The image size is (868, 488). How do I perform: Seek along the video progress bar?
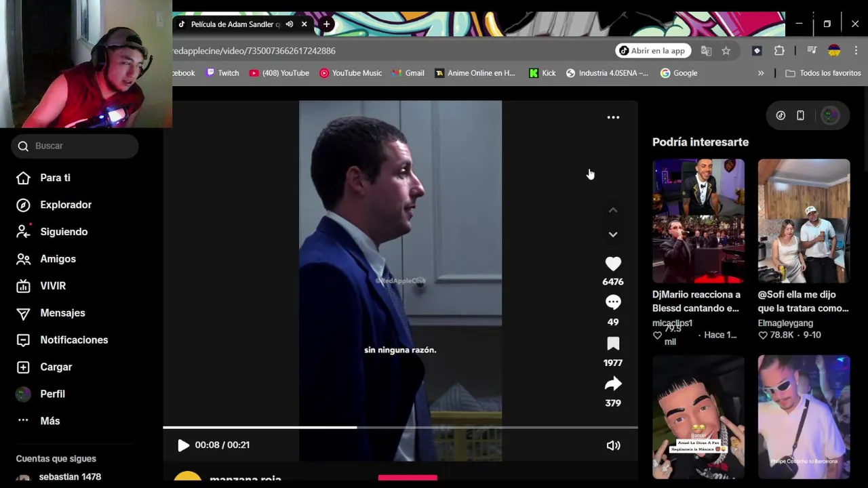pos(400,428)
